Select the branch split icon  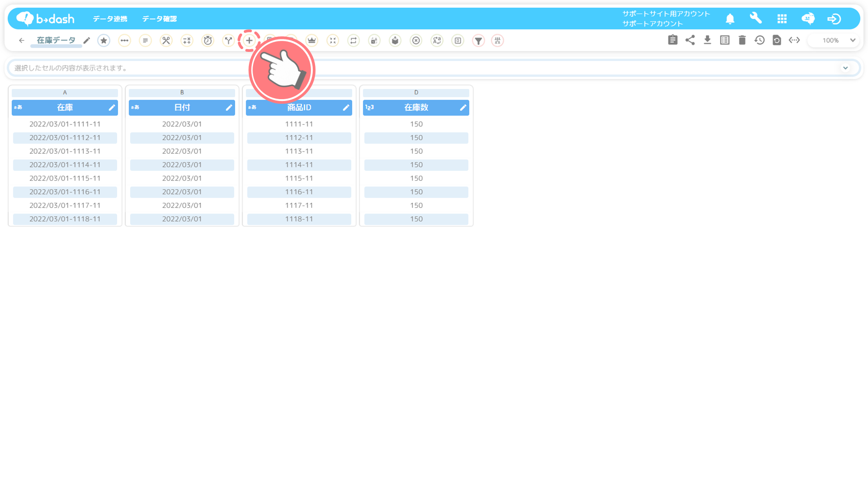(228, 40)
